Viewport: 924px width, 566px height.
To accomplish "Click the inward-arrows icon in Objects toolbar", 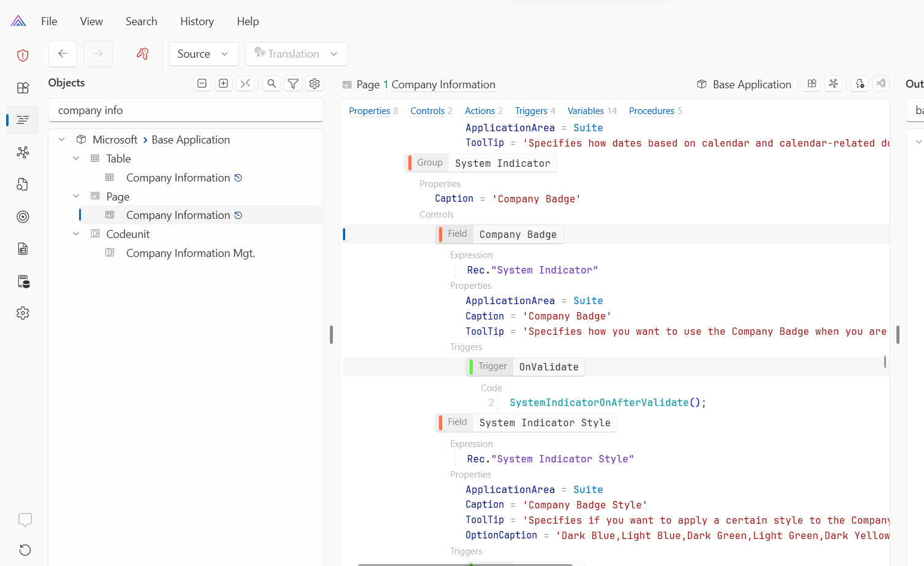I will point(245,84).
